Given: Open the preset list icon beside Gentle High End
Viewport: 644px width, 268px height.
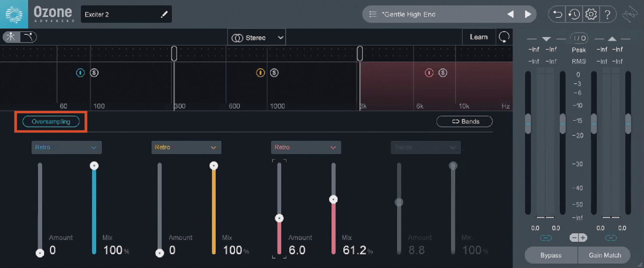Looking at the screenshot, I should (x=373, y=15).
